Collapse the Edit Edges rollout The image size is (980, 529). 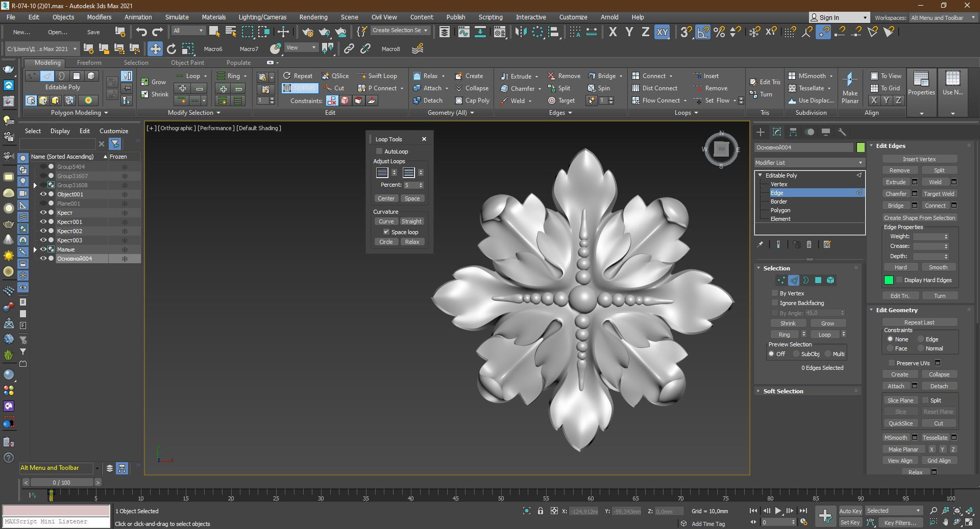click(x=891, y=146)
